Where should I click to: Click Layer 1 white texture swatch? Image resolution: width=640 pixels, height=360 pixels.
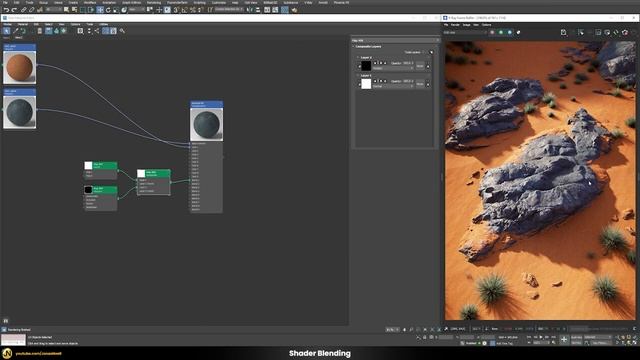pos(366,84)
